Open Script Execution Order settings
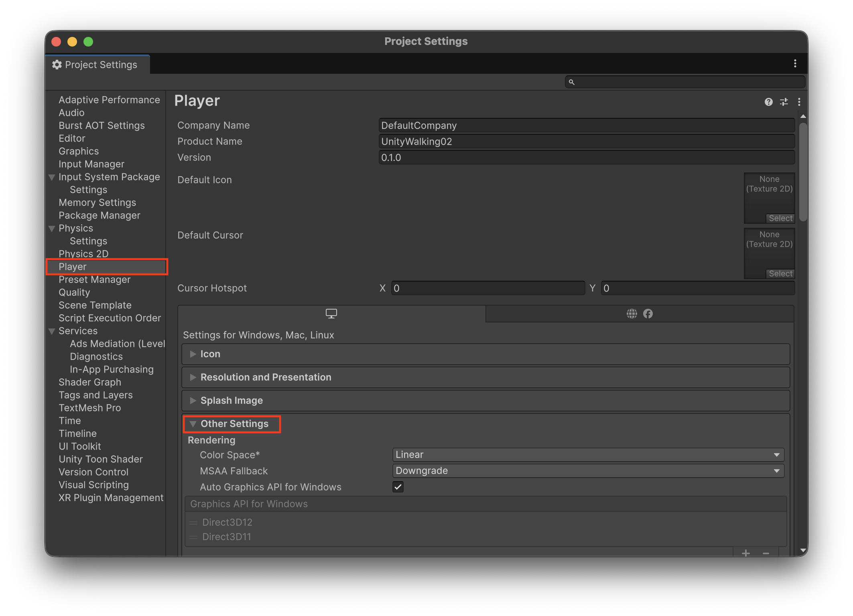Viewport: 853px width, 616px height. (x=110, y=318)
